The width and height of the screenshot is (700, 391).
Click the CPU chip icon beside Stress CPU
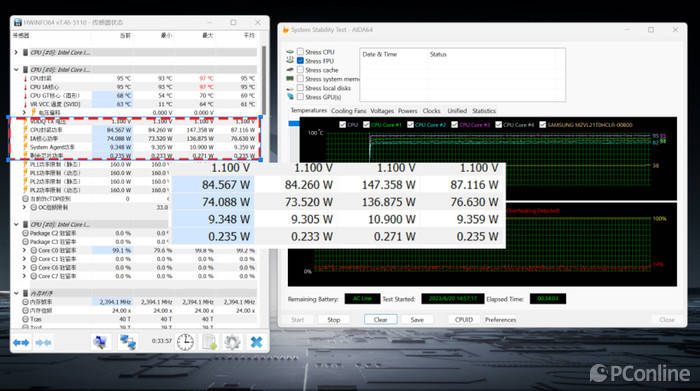pyautogui.click(x=290, y=52)
